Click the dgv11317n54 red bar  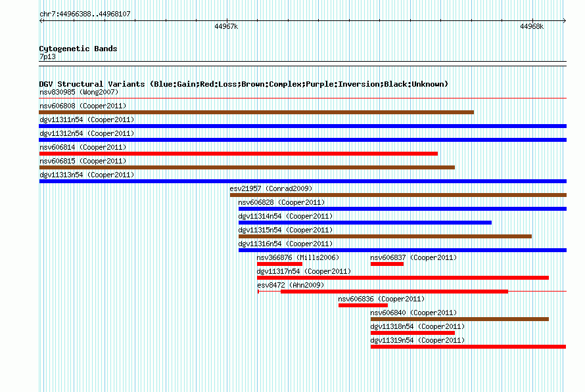click(x=403, y=278)
